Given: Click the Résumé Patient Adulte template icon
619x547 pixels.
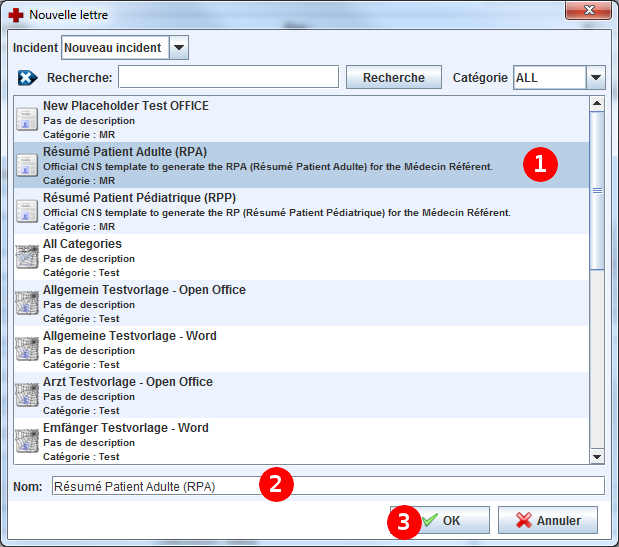Looking at the screenshot, I should [27, 166].
